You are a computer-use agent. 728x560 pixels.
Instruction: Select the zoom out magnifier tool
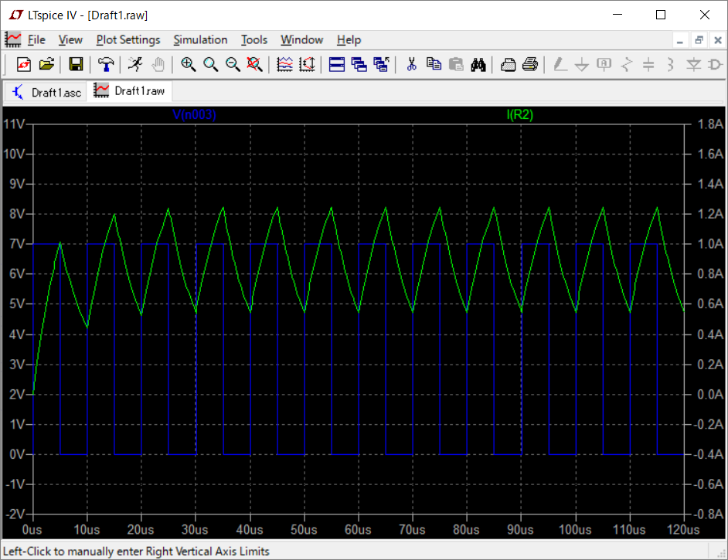point(233,64)
